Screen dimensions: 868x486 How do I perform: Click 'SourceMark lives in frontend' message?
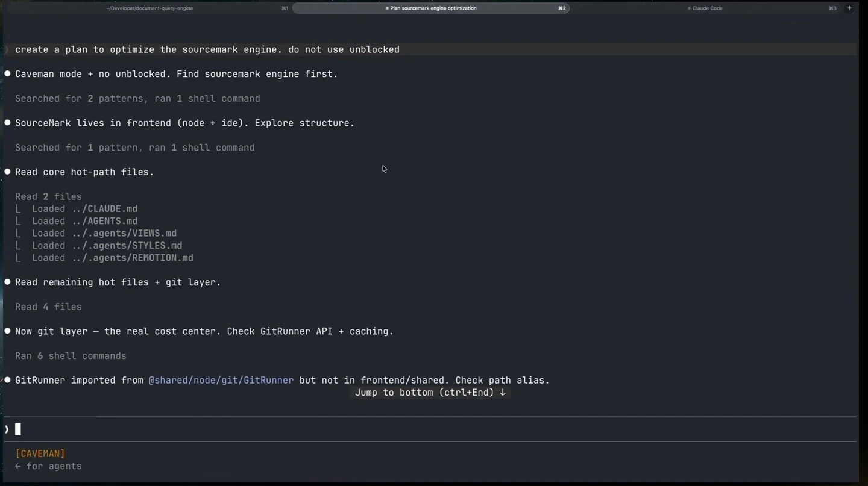coord(184,123)
